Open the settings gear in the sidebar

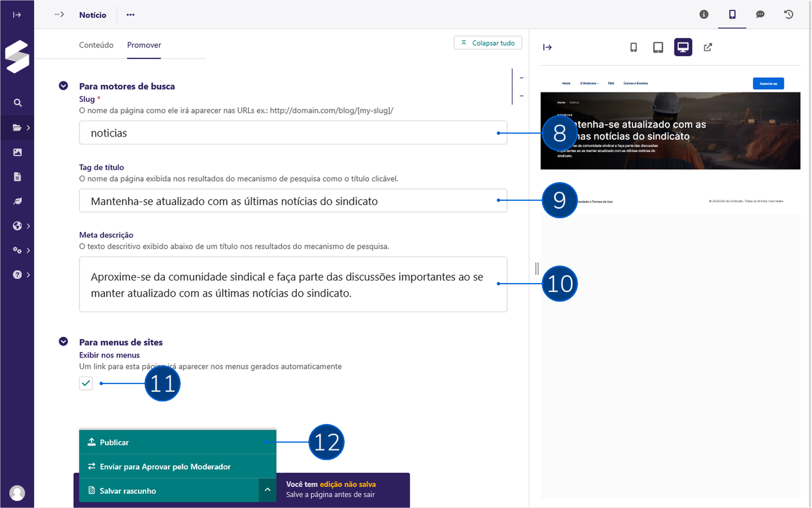pyautogui.click(x=17, y=250)
